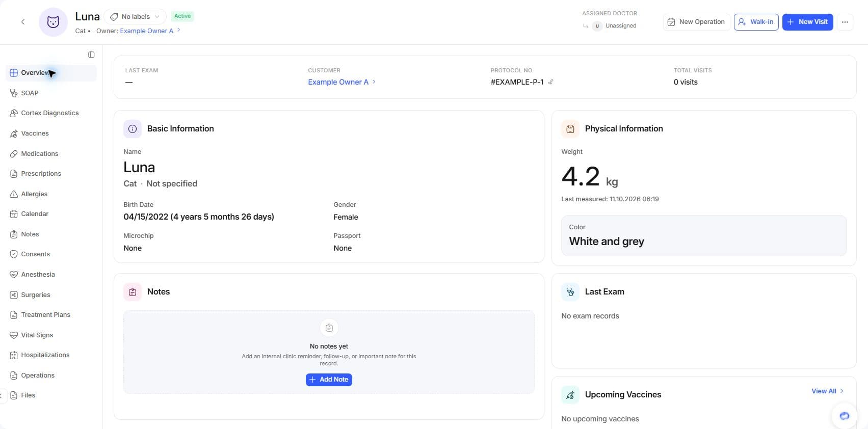Image resolution: width=868 pixels, height=429 pixels.
Task: Open Files section
Action: 51,395
